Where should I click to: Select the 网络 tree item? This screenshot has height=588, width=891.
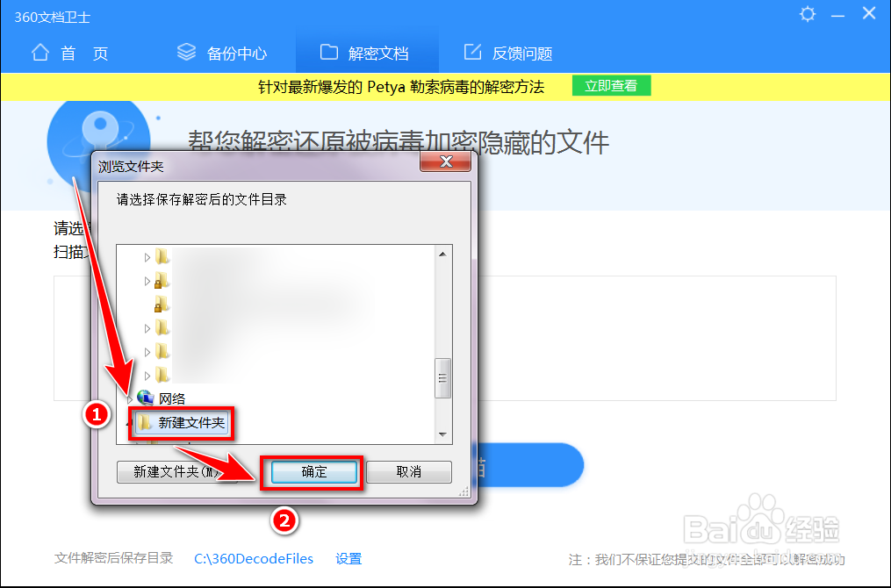point(171,398)
